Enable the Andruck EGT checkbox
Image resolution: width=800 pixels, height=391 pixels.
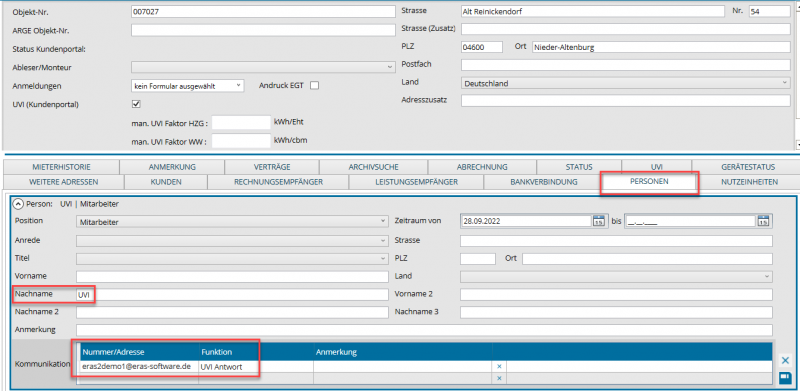click(314, 86)
